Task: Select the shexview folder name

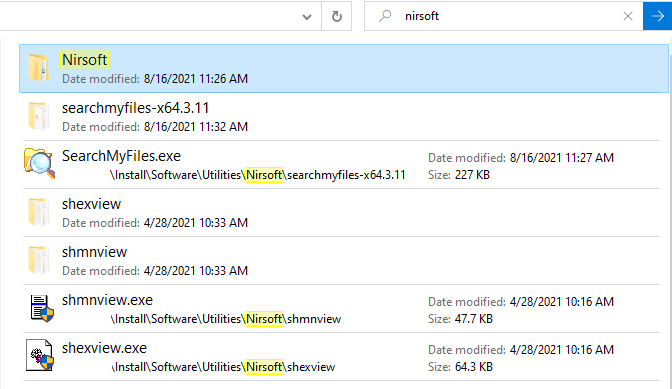Action: coord(91,203)
